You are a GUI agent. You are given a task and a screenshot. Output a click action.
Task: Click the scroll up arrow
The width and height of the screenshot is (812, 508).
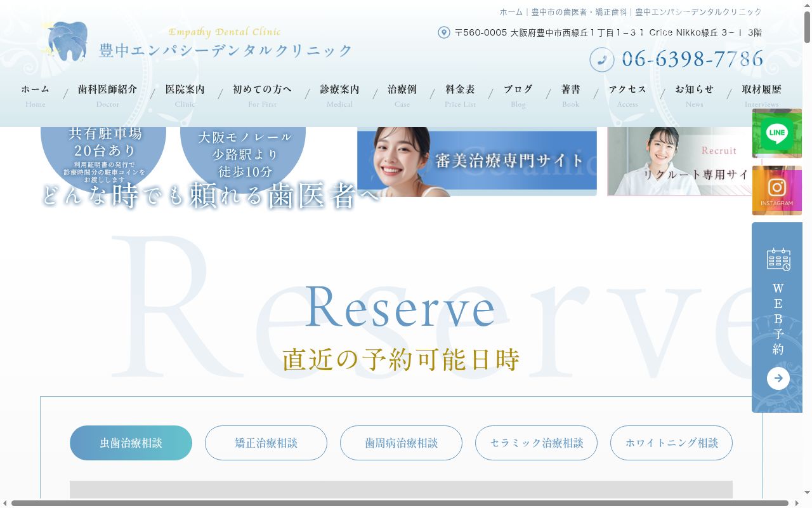807,5
